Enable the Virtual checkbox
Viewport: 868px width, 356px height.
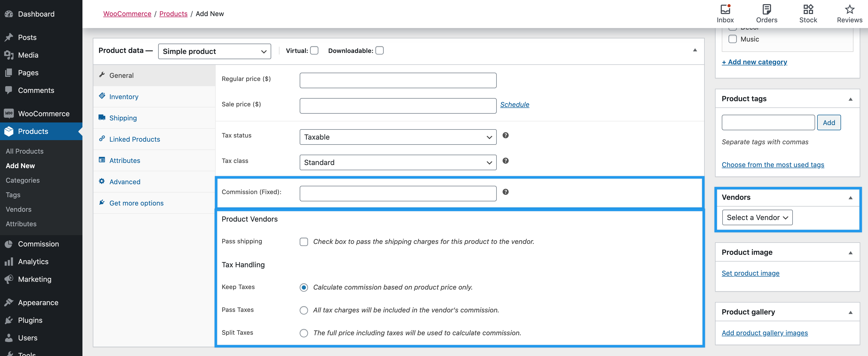(x=314, y=51)
